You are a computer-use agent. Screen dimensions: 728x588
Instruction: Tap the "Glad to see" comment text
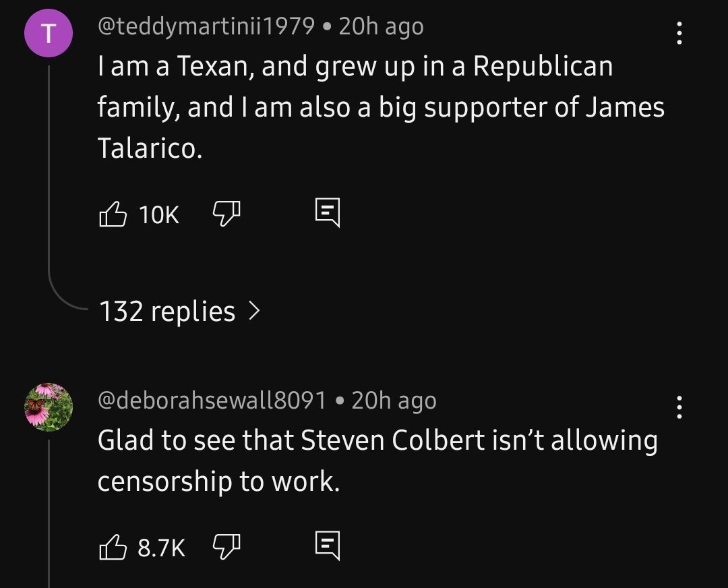tap(377, 460)
